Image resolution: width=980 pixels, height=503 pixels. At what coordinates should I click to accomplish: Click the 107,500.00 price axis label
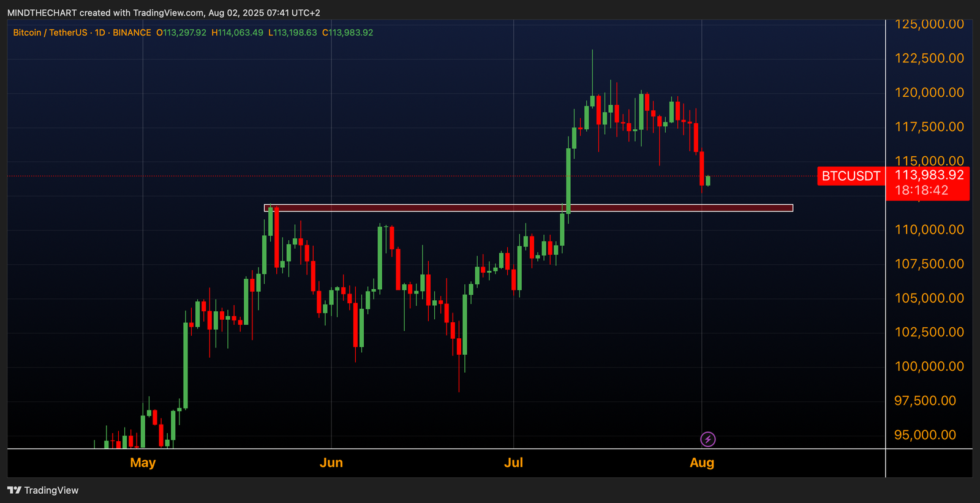(929, 264)
